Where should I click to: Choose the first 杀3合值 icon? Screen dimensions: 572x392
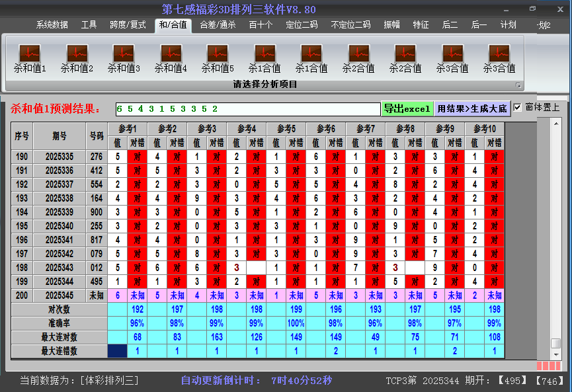(452, 54)
